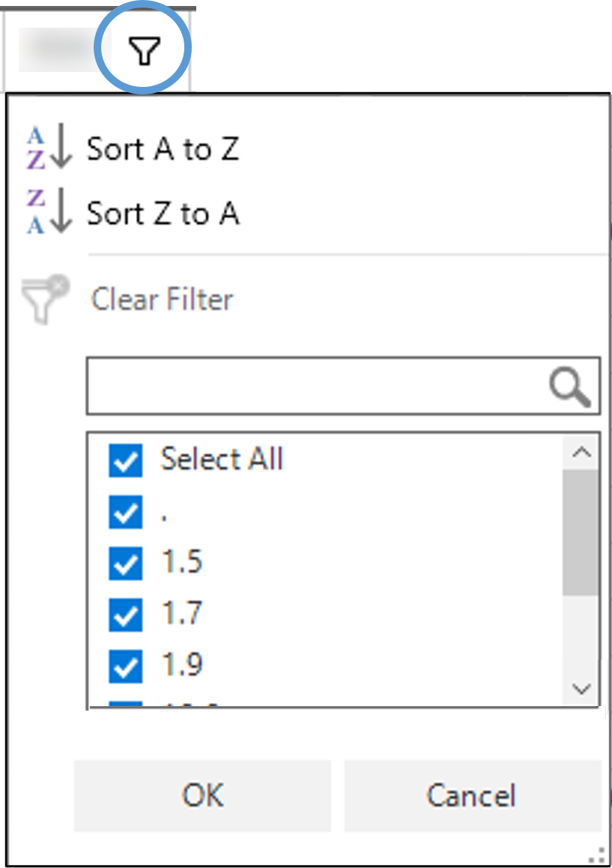Screen dimensions: 612x868
Task: Uncheck the Select All checkbox
Action: click(125, 460)
